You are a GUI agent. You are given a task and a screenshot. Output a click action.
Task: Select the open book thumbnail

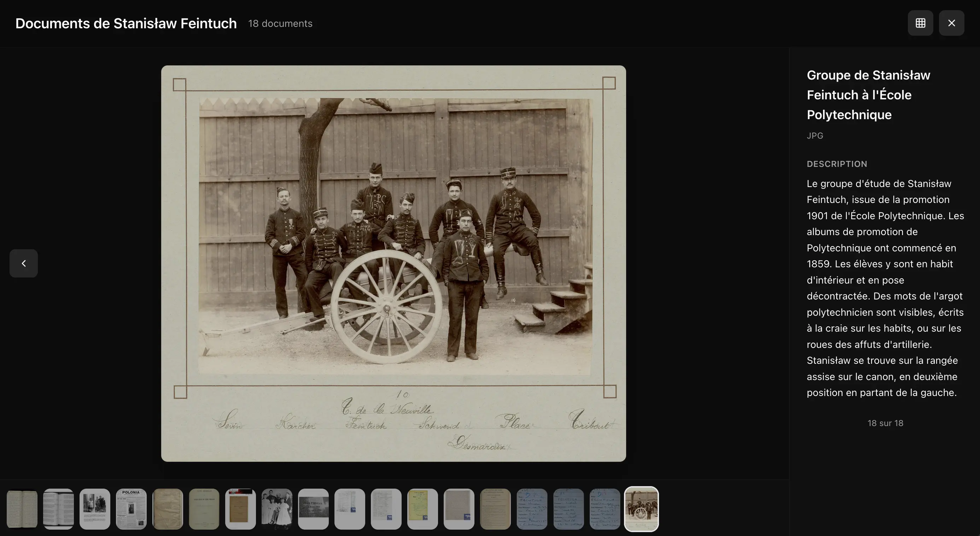[x=59, y=509]
